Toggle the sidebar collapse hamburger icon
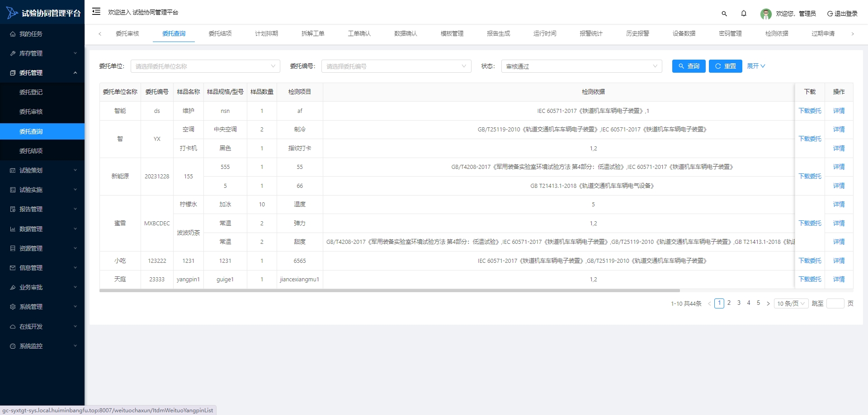The height and width of the screenshot is (415, 868). (96, 12)
